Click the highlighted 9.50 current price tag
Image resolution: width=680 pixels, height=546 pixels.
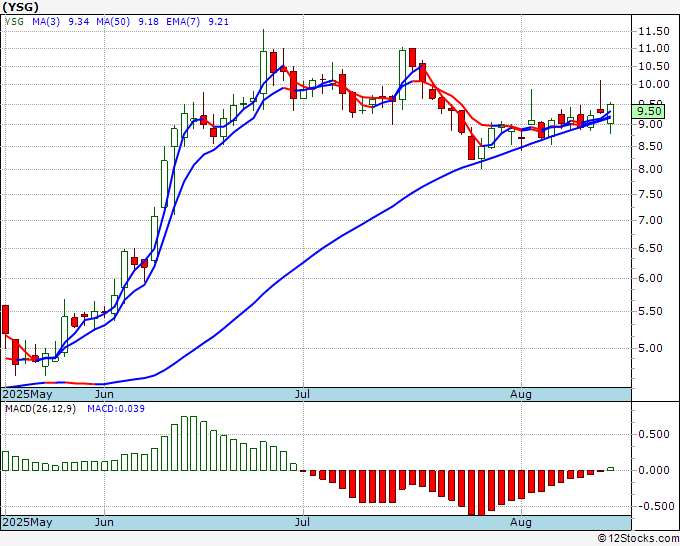click(648, 111)
